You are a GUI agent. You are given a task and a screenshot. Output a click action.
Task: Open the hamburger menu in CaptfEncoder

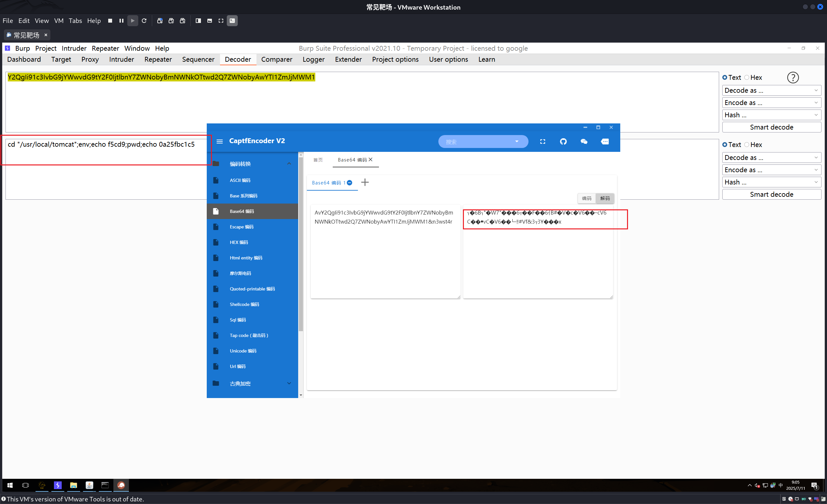point(219,142)
